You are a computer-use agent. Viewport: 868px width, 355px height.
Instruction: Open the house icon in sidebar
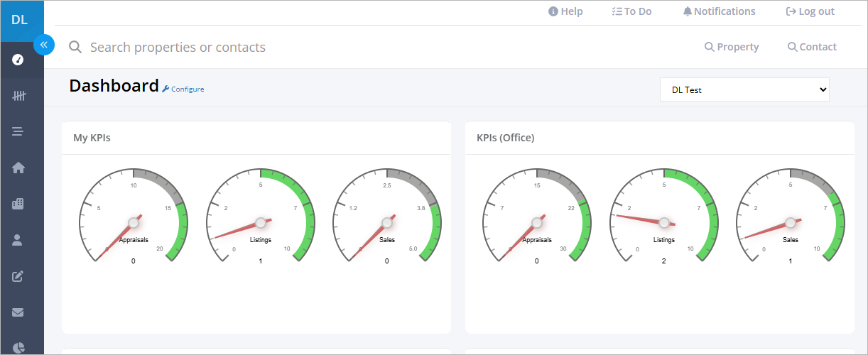tap(18, 168)
